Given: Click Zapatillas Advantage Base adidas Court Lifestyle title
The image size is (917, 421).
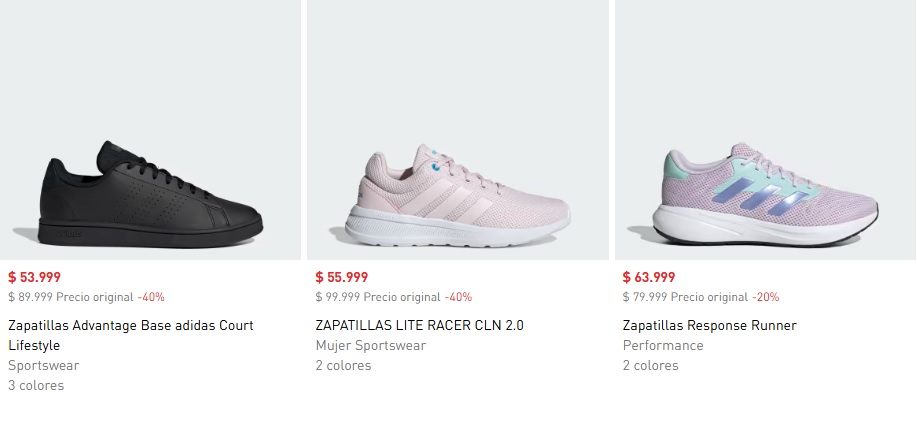Looking at the screenshot, I should 131,335.
